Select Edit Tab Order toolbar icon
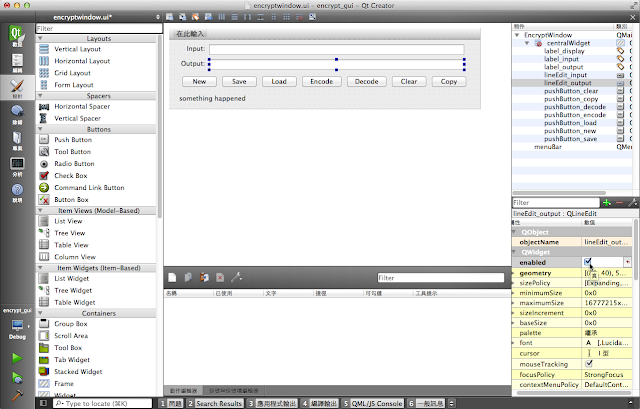Viewport: 640px width, 409px height. [209, 17]
